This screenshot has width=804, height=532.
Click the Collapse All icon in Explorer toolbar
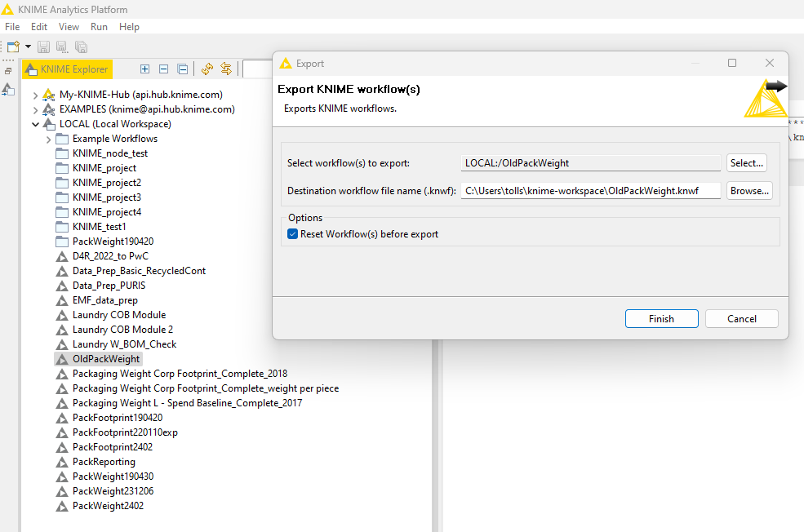pos(182,69)
